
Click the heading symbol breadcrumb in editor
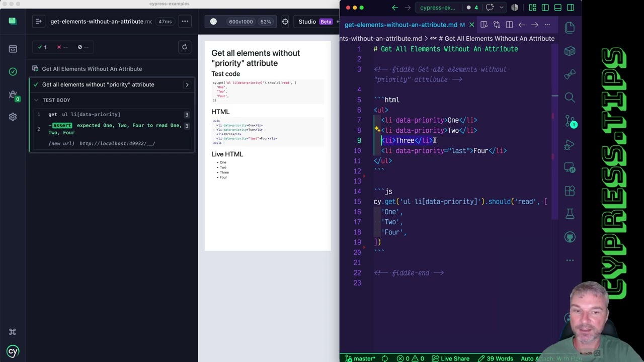(x=496, y=38)
